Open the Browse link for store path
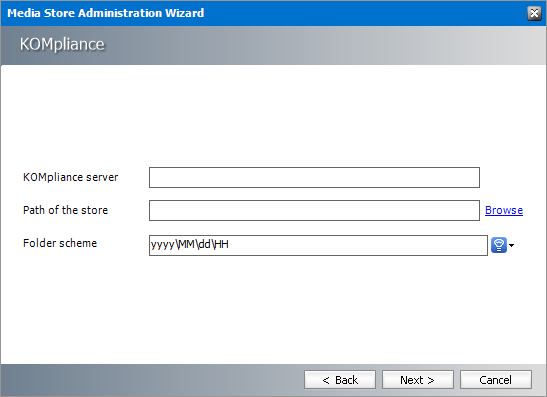 coord(504,210)
